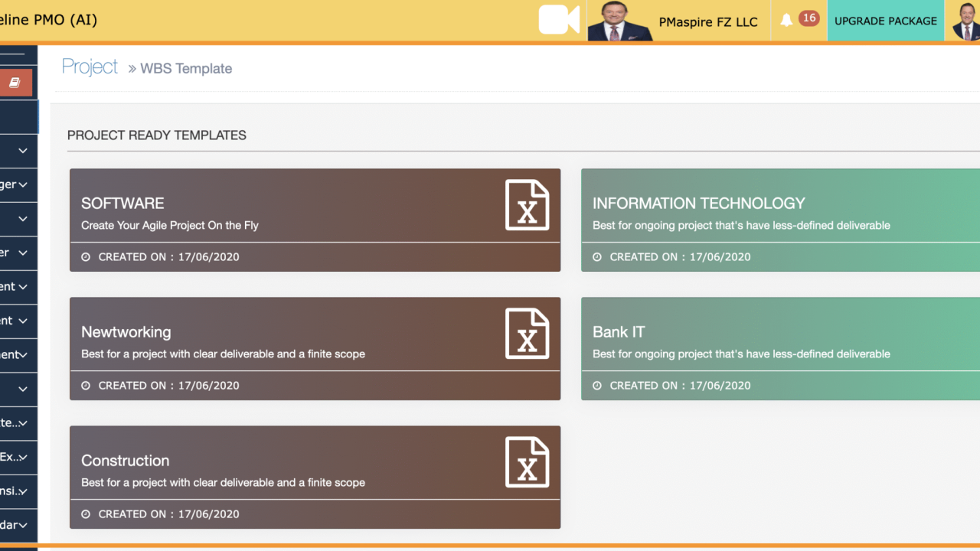
Task: Expand the sidebar menu labeled 'te..'
Action: click(x=18, y=422)
